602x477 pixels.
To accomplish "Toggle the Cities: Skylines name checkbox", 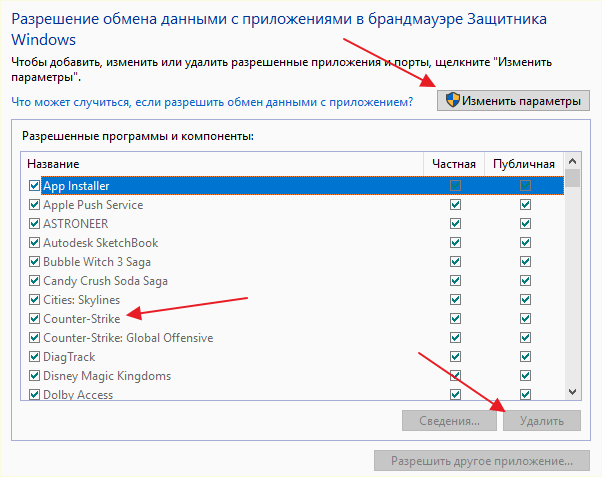I will [34, 300].
